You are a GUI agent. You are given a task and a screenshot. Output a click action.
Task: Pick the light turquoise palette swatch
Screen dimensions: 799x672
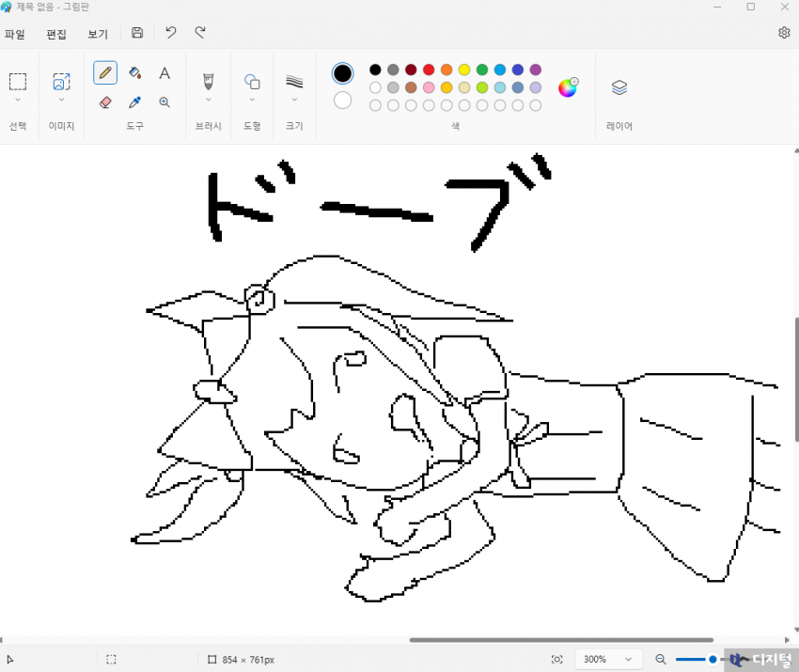point(500,87)
